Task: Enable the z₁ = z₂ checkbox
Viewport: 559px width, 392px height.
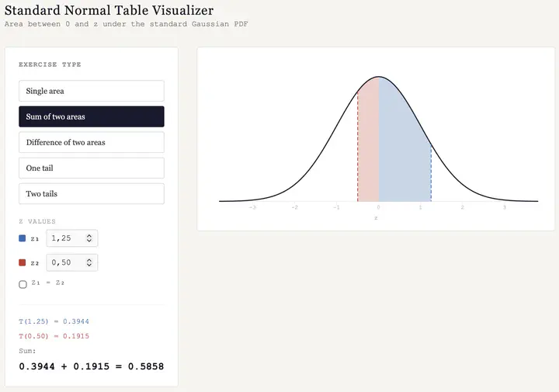Action: [23, 284]
